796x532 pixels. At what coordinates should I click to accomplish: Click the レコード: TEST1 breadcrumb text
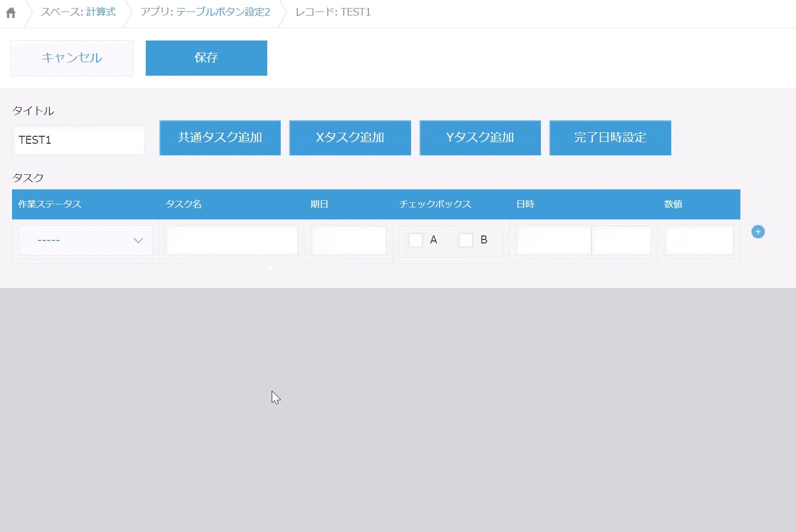click(333, 12)
